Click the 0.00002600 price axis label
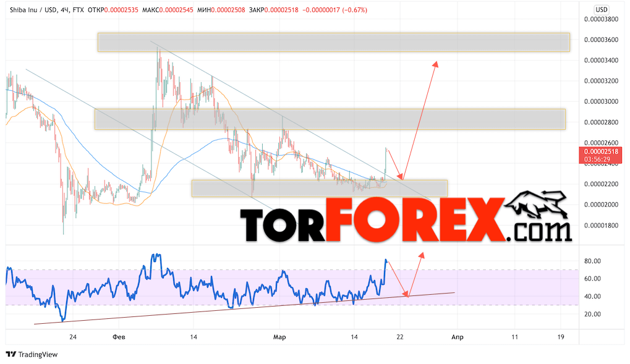The image size is (630, 364). 601,143
